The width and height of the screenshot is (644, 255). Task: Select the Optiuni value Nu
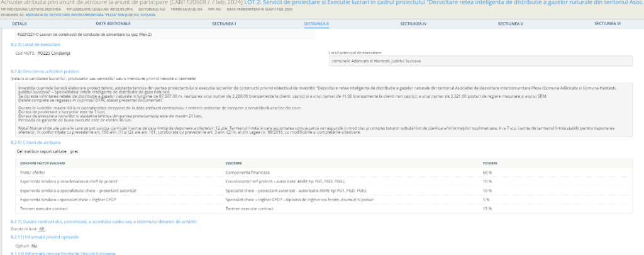click(x=34, y=246)
